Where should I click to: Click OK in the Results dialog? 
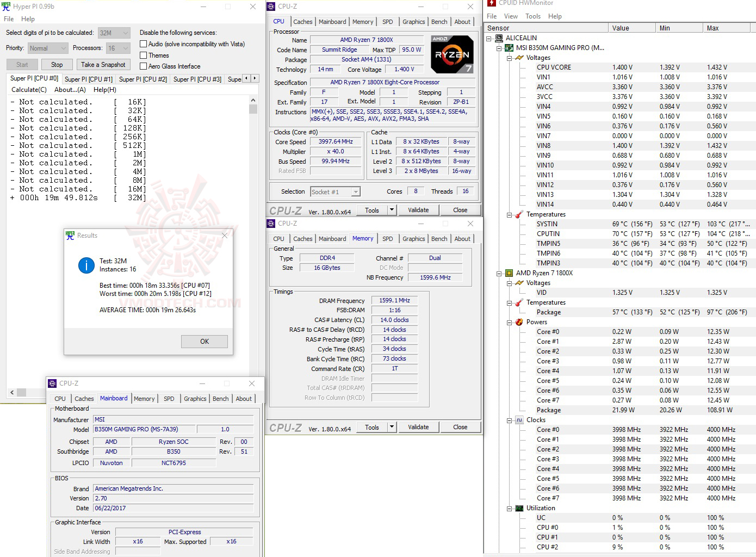205,342
